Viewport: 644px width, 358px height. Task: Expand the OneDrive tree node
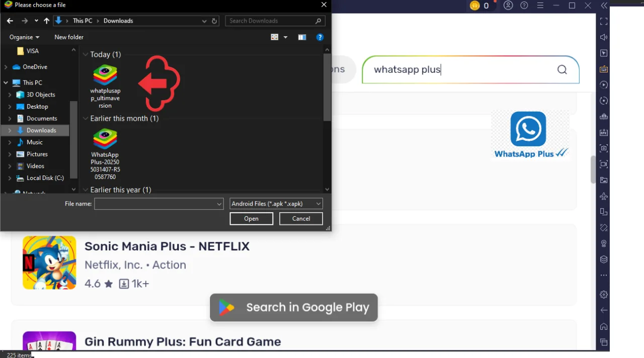click(6, 67)
